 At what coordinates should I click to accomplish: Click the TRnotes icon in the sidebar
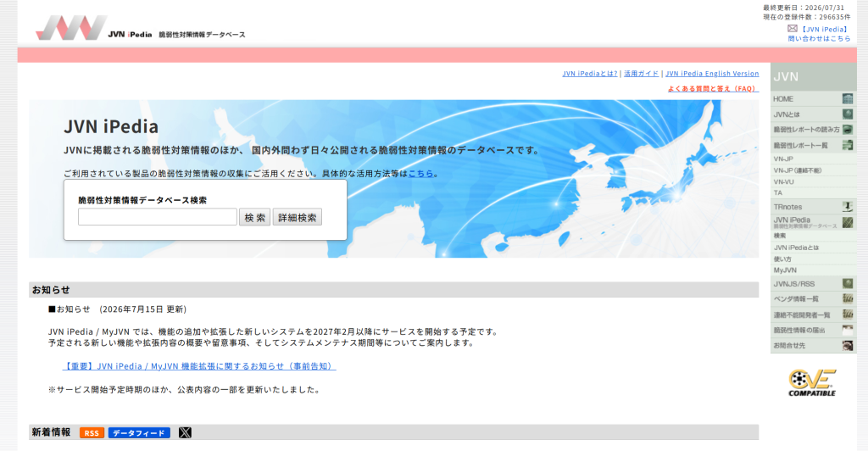(x=848, y=207)
